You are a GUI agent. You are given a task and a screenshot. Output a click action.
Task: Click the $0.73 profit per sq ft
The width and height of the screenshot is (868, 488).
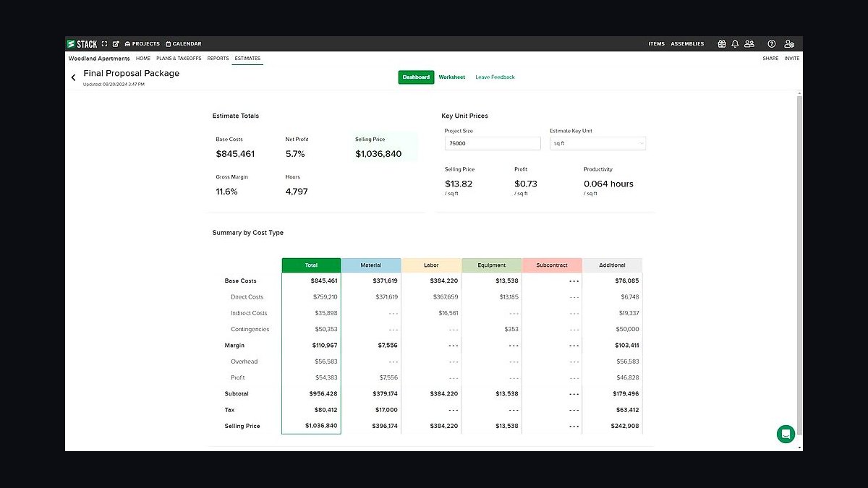pyautogui.click(x=526, y=184)
